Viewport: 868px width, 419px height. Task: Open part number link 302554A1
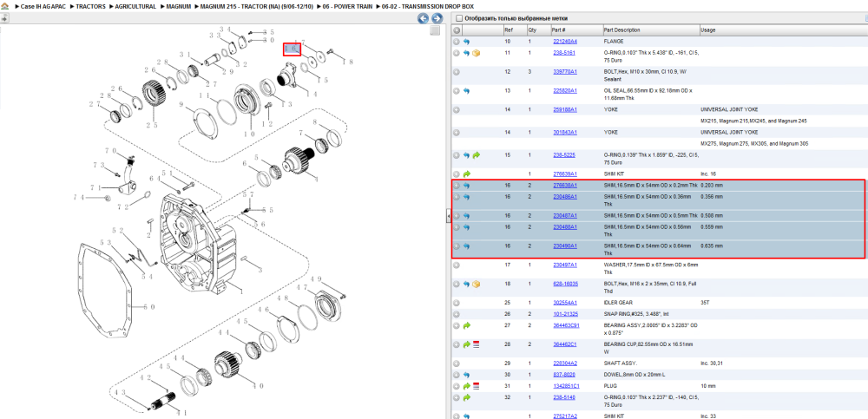[565, 303]
